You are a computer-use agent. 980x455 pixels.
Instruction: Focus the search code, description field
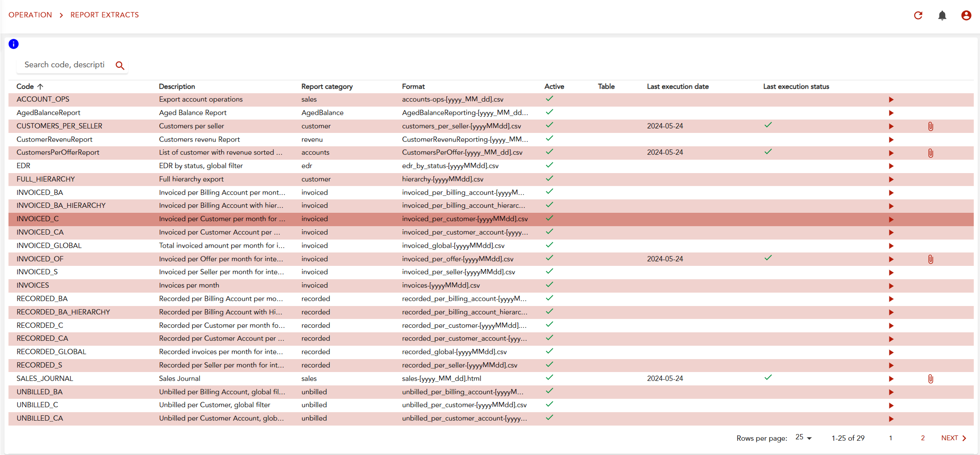point(65,65)
